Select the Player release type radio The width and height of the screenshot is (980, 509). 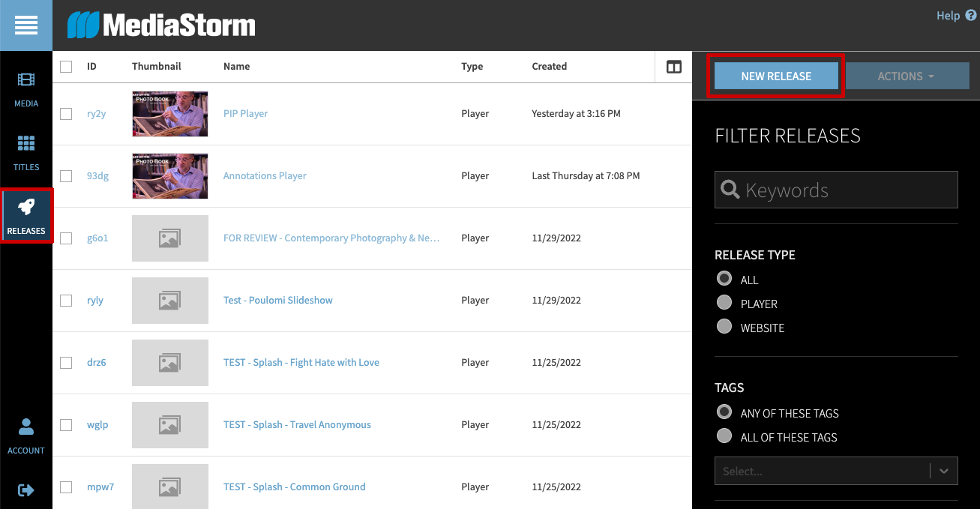click(x=724, y=303)
